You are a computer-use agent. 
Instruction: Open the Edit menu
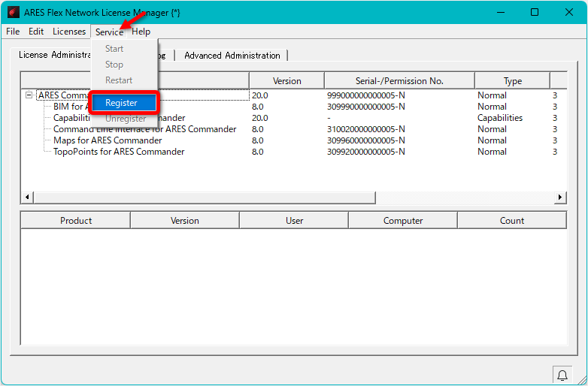tap(36, 32)
